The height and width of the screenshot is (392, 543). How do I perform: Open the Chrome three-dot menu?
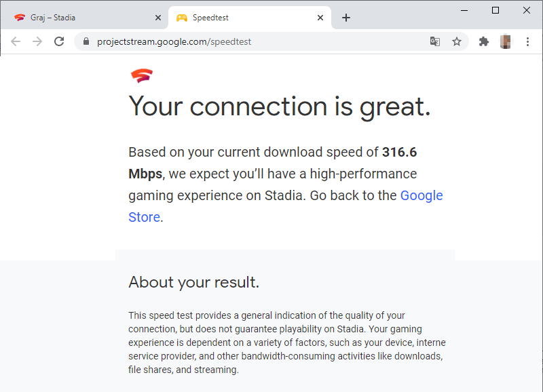point(528,41)
